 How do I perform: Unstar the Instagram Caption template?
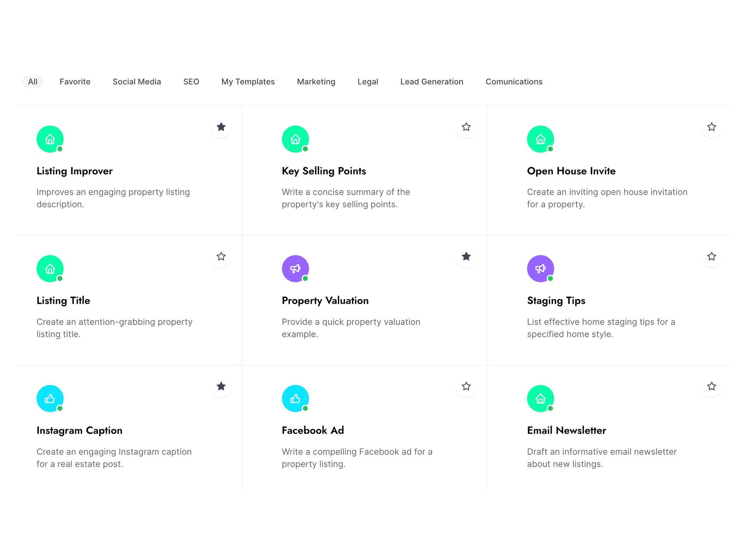coord(221,386)
